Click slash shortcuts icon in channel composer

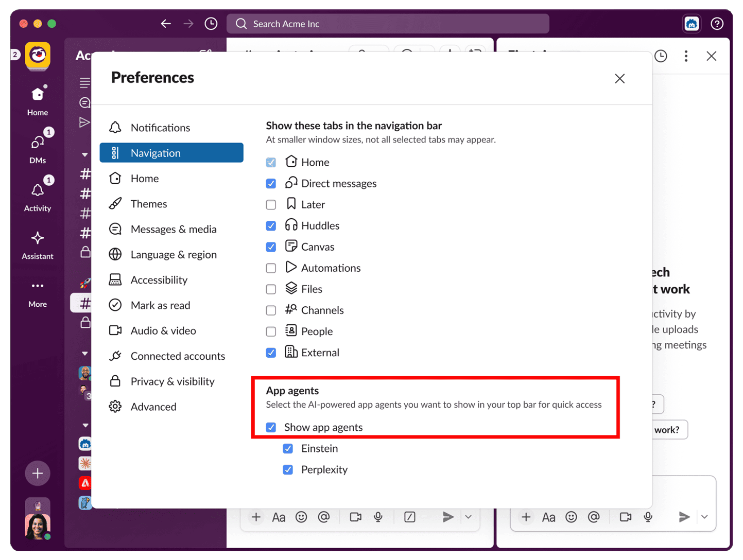(x=410, y=517)
